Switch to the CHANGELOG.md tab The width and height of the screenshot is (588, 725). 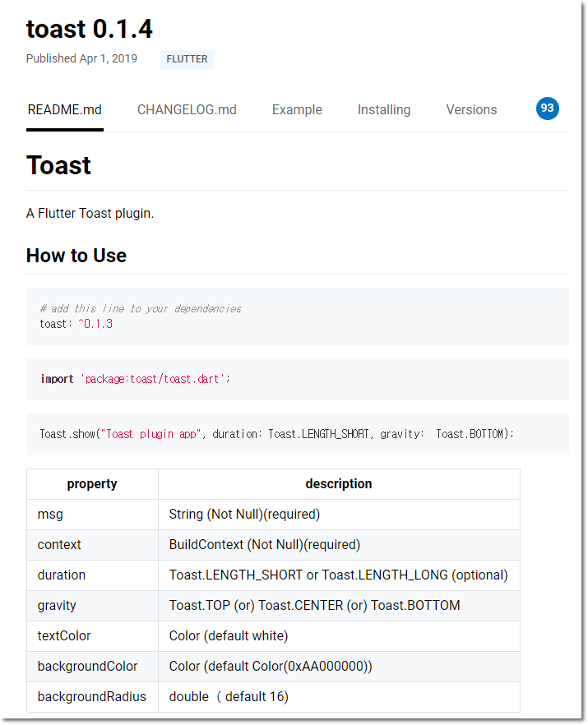[x=187, y=110]
